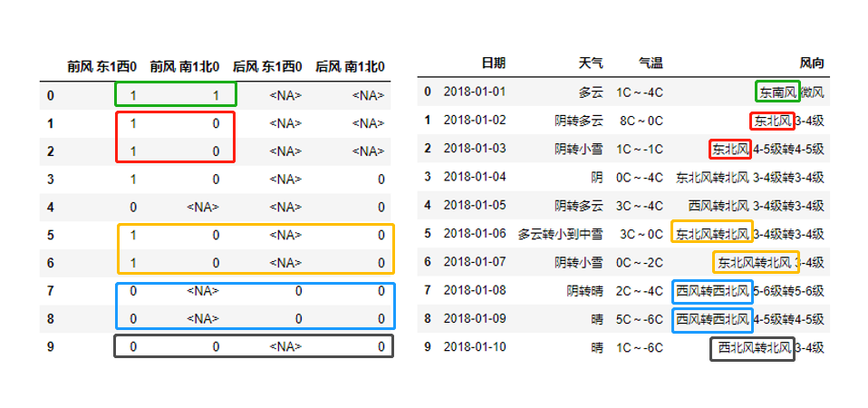Select the weather '多云' for 2018-01-01
868x408 pixels.
click(591, 92)
